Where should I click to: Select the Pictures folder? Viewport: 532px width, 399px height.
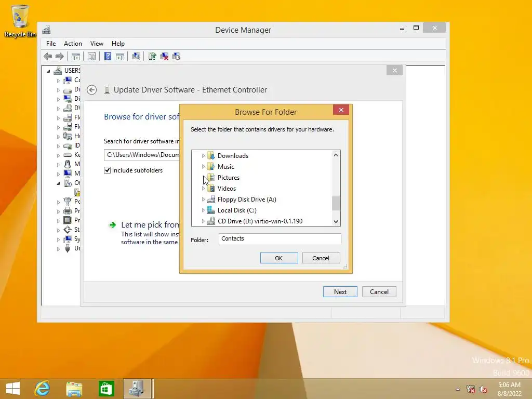point(229,178)
